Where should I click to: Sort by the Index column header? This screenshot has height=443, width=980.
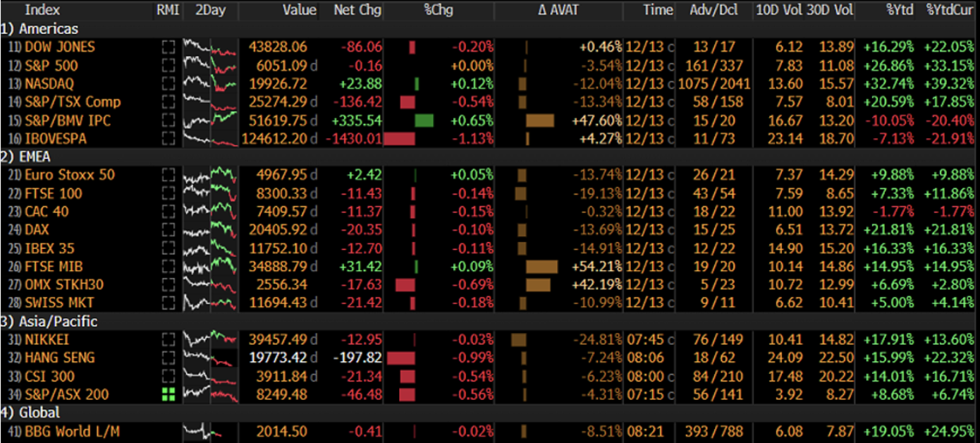(42, 10)
